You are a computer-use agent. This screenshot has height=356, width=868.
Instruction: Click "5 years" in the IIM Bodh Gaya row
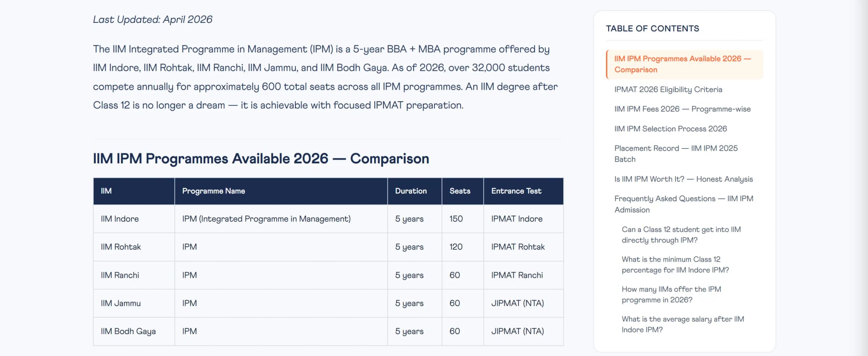tap(415, 331)
